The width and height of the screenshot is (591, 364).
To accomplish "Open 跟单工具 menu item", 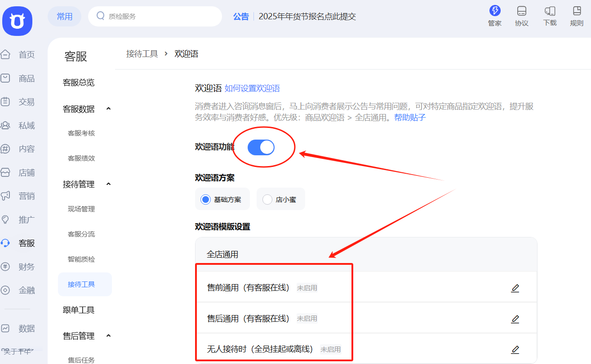I will click(x=79, y=310).
